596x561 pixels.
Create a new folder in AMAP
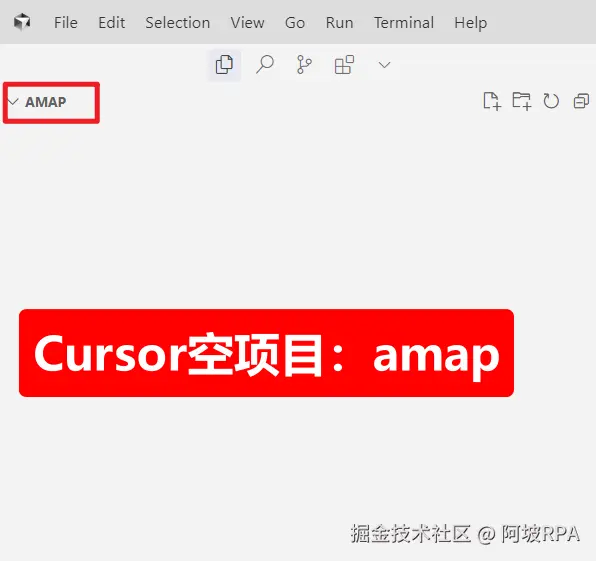pyautogui.click(x=522, y=101)
